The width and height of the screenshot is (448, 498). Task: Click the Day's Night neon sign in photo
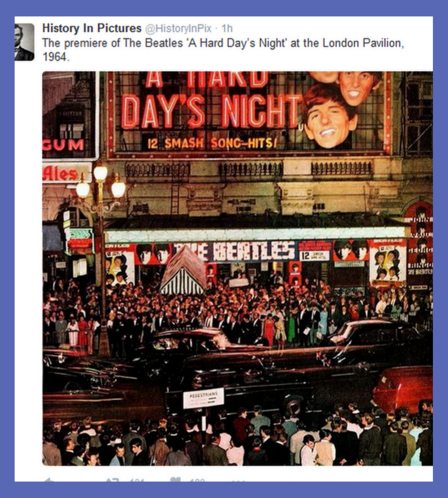211,111
